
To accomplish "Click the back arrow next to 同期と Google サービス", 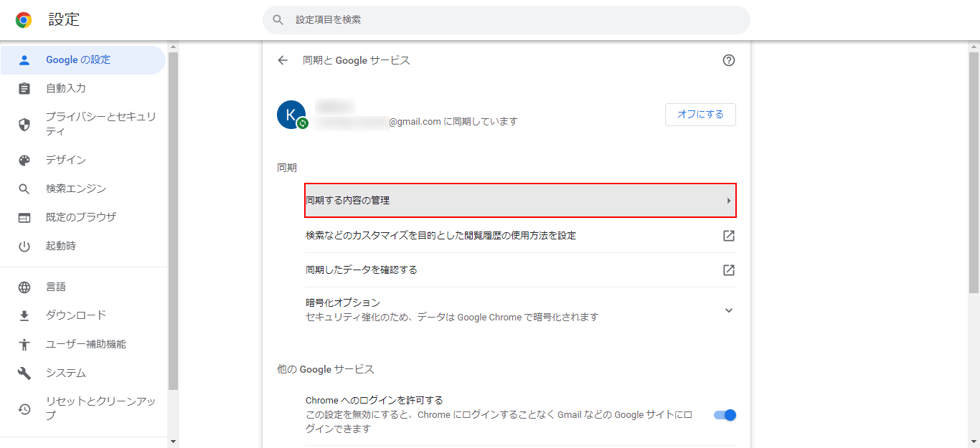I will [283, 60].
